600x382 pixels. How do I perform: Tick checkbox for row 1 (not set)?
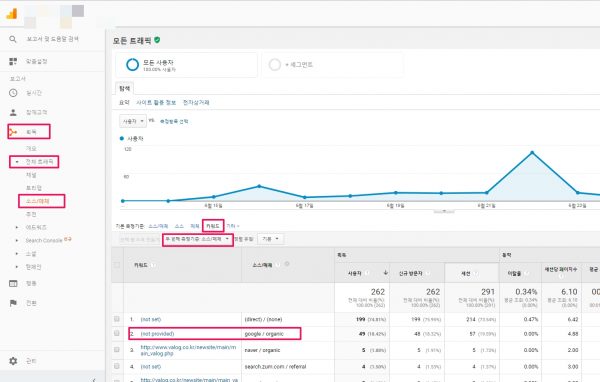tap(117, 319)
